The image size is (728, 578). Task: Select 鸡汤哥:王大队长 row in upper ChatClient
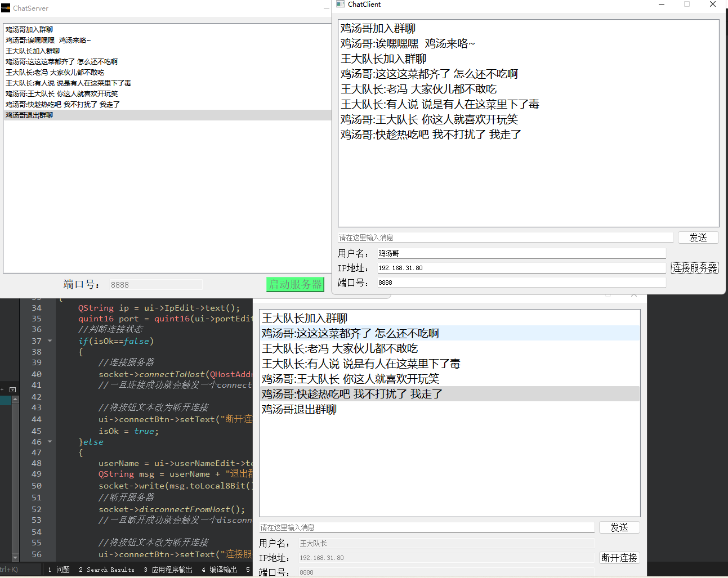tap(529, 119)
